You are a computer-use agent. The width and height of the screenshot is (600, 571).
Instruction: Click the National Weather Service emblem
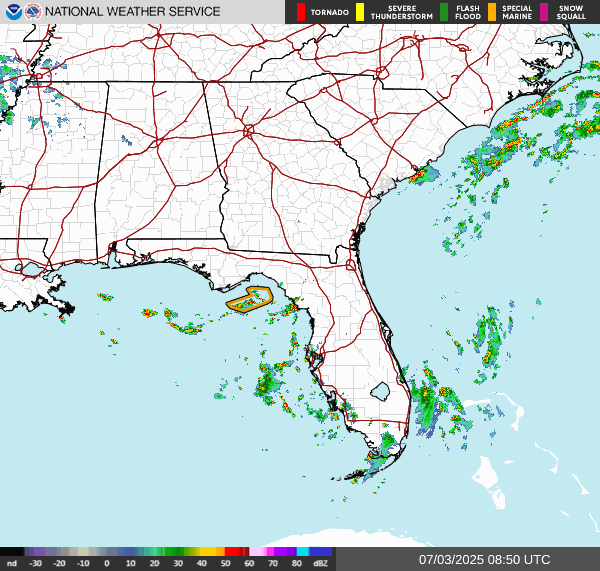pyautogui.click(x=33, y=12)
